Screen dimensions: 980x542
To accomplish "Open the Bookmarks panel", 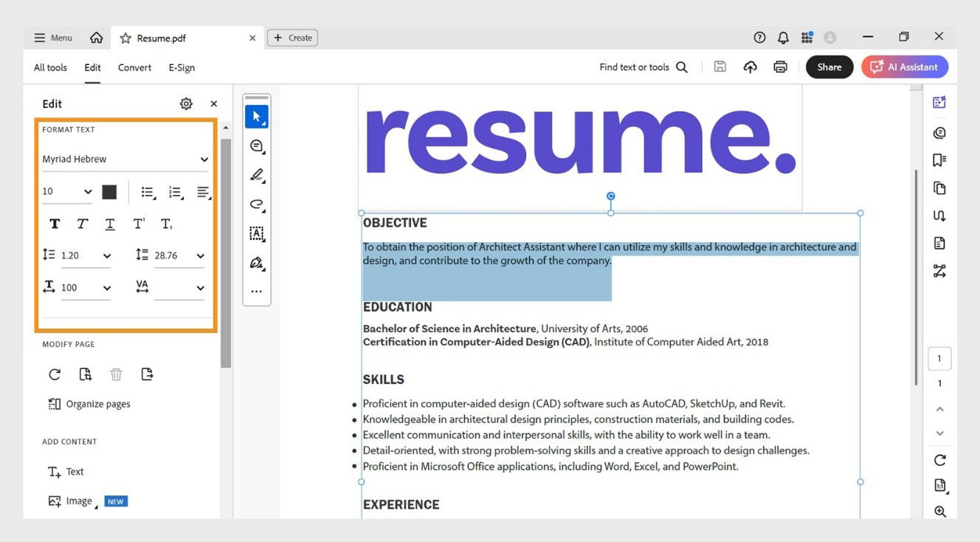I will click(939, 159).
